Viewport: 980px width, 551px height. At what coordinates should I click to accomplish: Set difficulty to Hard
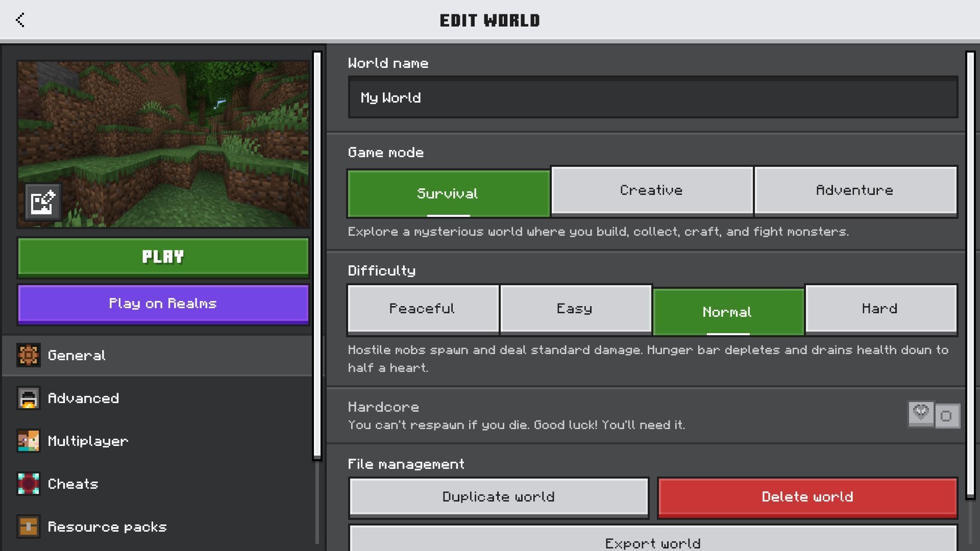[x=879, y=308]
